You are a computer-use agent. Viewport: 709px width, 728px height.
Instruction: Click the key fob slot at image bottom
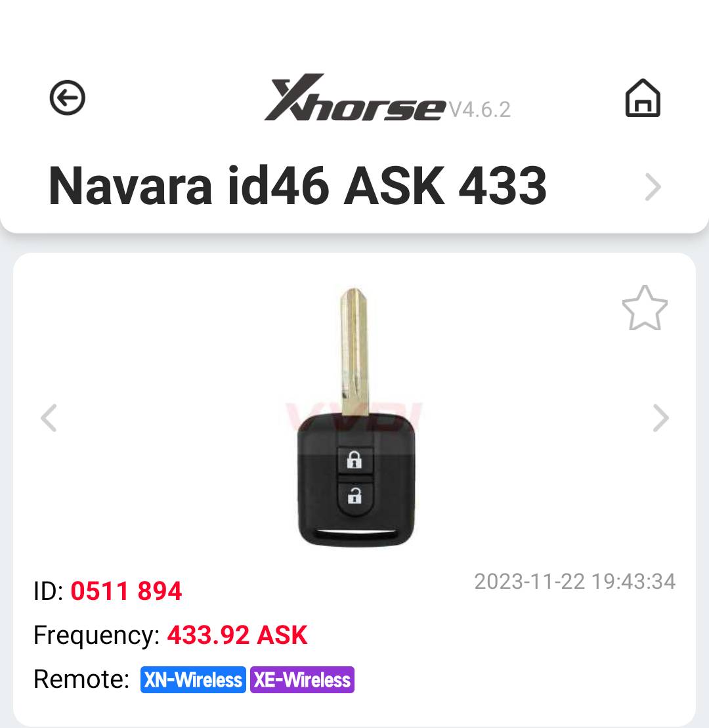[x=356, y=532]
